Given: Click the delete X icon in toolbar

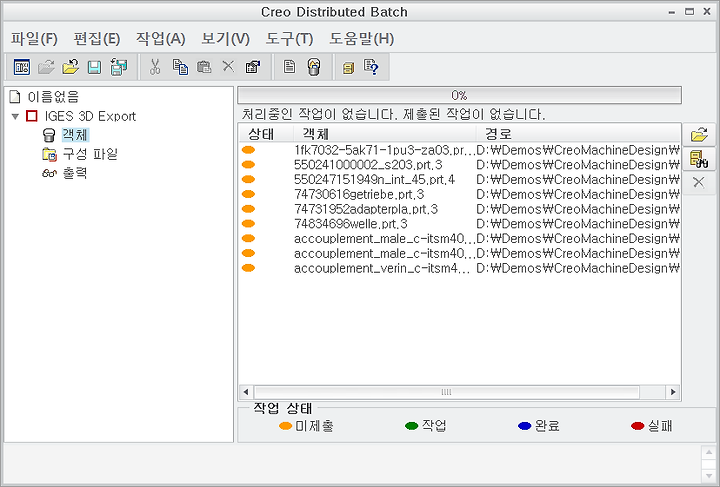Looking at the screenshot, I should (x=228, y=67).
